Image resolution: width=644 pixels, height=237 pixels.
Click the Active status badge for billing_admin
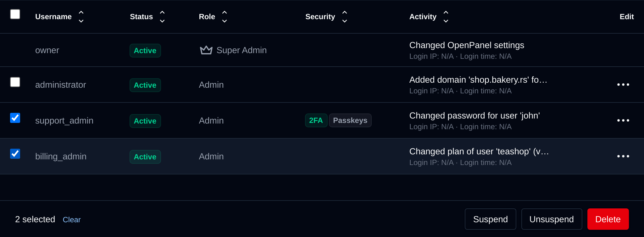tap(145, 157)
